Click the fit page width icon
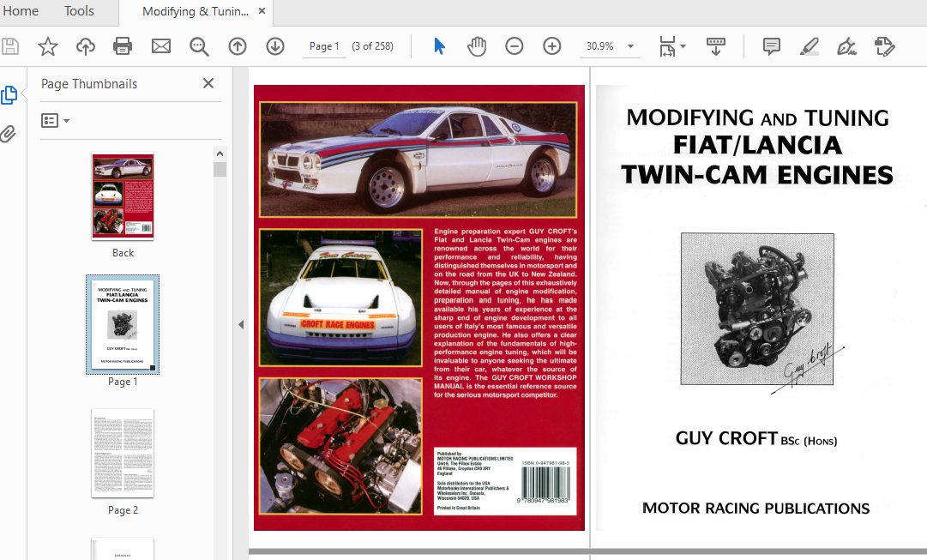This screenshot has height=560, width=927. (x=667, y=46)
